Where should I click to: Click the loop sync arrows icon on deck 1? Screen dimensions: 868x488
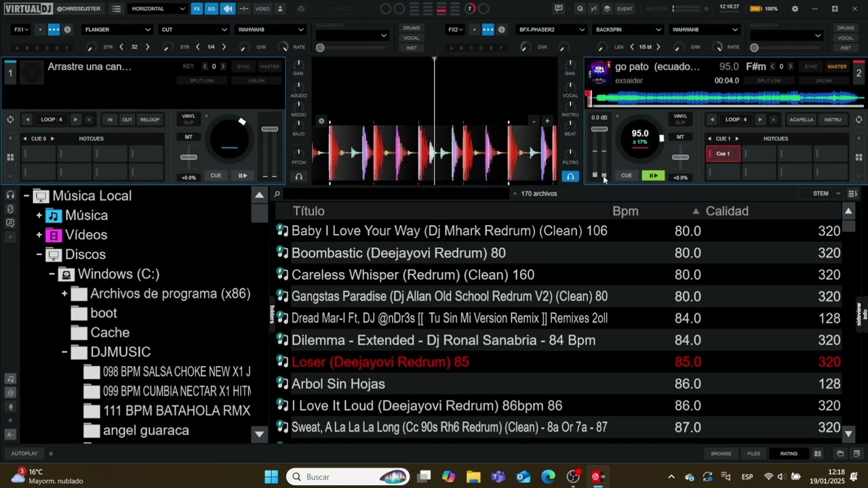[x=10, y=119]
